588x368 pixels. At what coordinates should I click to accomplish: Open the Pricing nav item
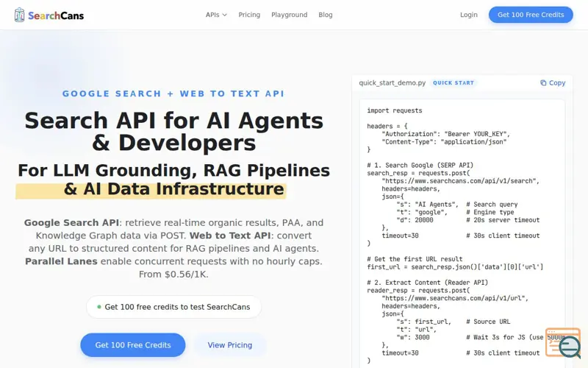249,15
